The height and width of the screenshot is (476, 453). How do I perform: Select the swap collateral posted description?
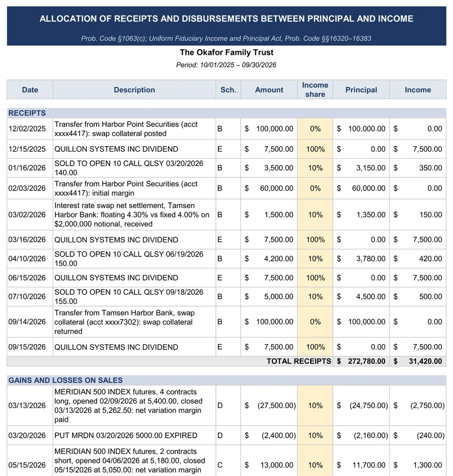(x=126, y=129)
